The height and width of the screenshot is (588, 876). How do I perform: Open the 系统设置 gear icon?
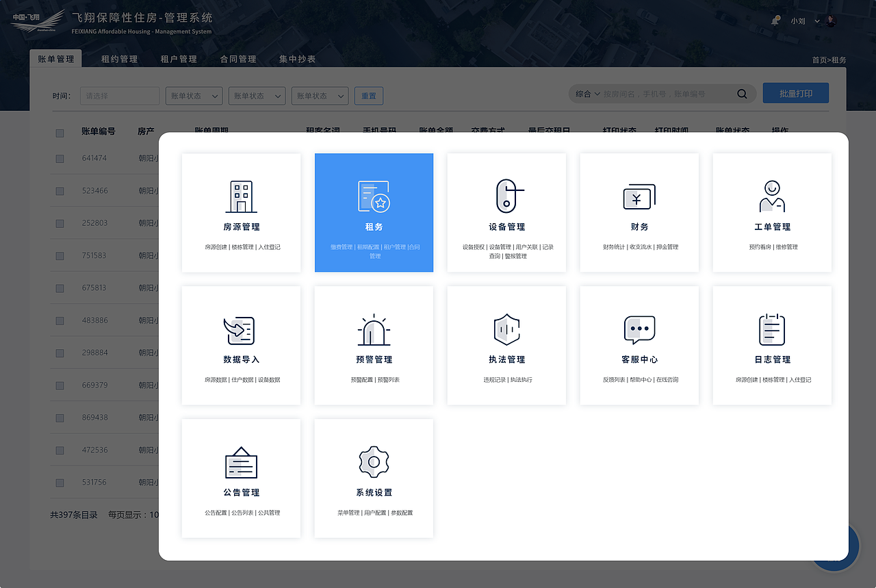pos(374,462)
